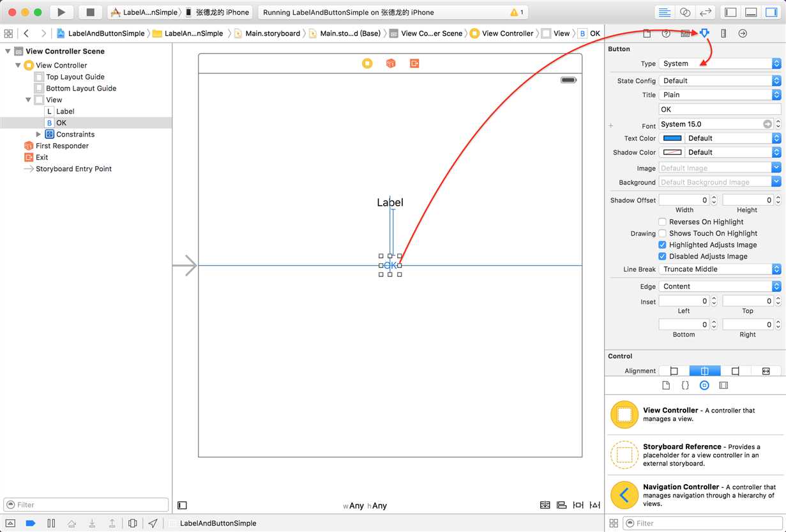Open the Attributes inspector tab icon

[704, 33]
